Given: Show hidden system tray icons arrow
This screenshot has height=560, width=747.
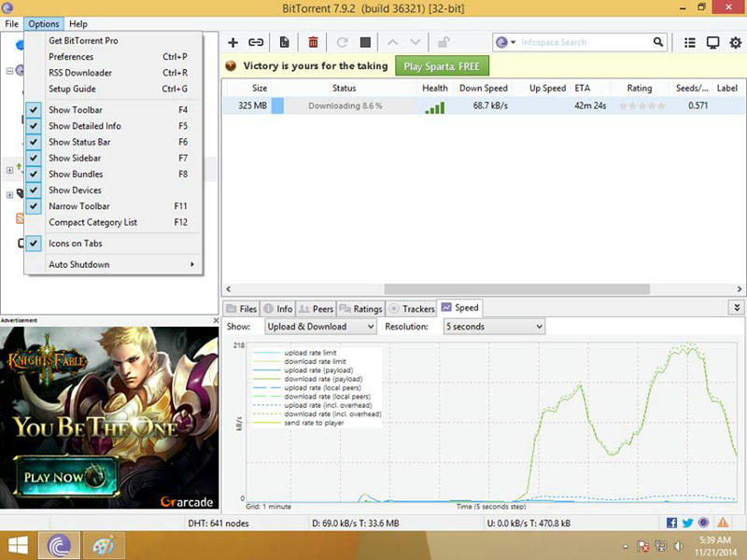Looking at the screenshot, I should click(x=626, y=547).
